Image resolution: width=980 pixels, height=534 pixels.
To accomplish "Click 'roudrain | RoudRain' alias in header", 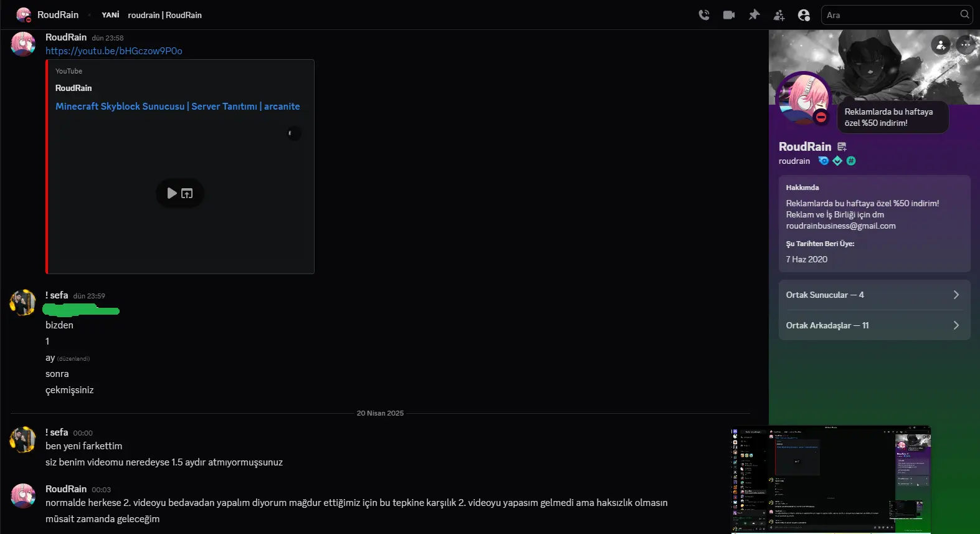I will [x=164, y=15].
